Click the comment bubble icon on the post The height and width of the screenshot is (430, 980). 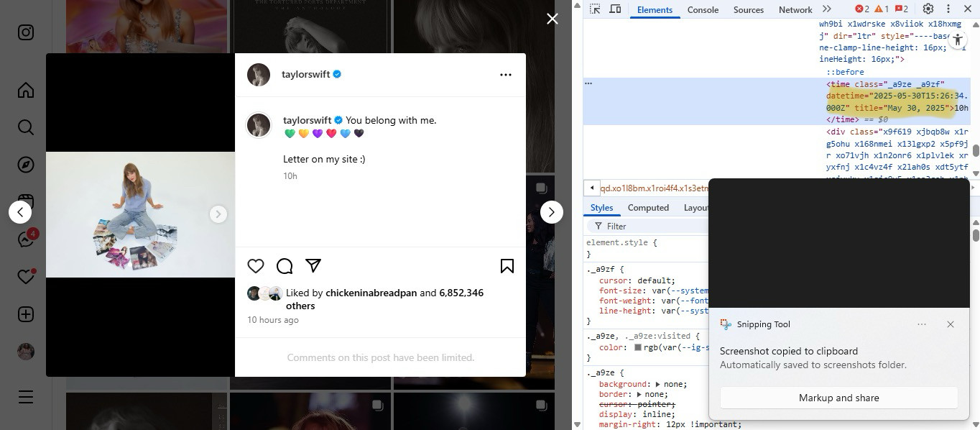coord(285,266)
